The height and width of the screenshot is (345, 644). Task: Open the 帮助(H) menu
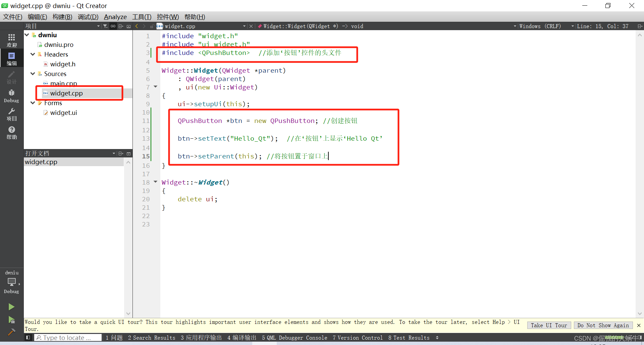pos(195,17)
